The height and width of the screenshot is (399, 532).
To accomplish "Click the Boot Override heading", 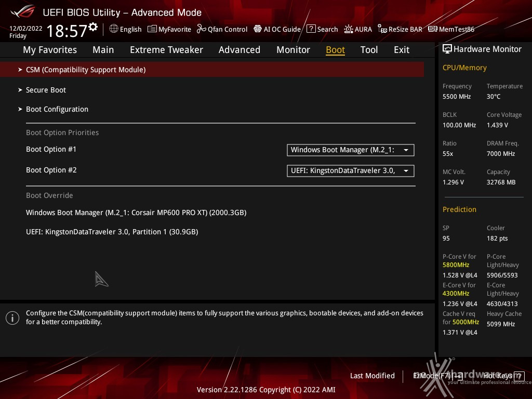I will (49, 195).
